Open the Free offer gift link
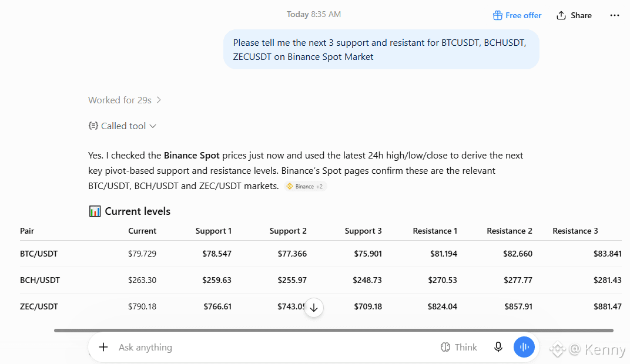This screenshot has height=364, width=630. (517, 15)
